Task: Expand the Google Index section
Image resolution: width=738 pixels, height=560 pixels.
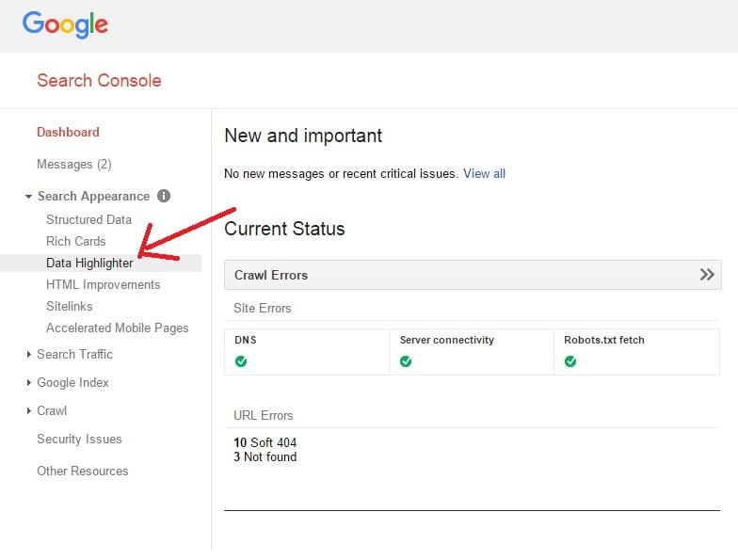Action: (x=29, y=383)
